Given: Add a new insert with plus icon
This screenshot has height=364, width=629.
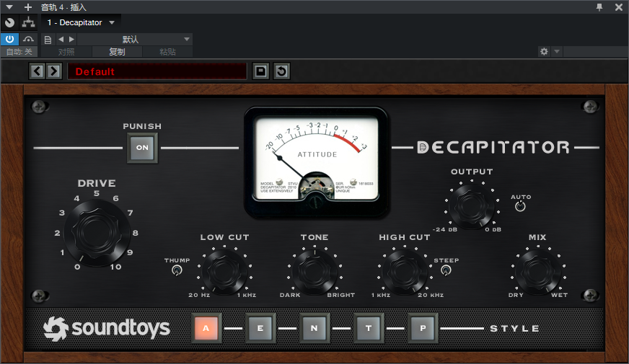Looking at the screenshot, I should pyautogui.click(x=27, y=7).
